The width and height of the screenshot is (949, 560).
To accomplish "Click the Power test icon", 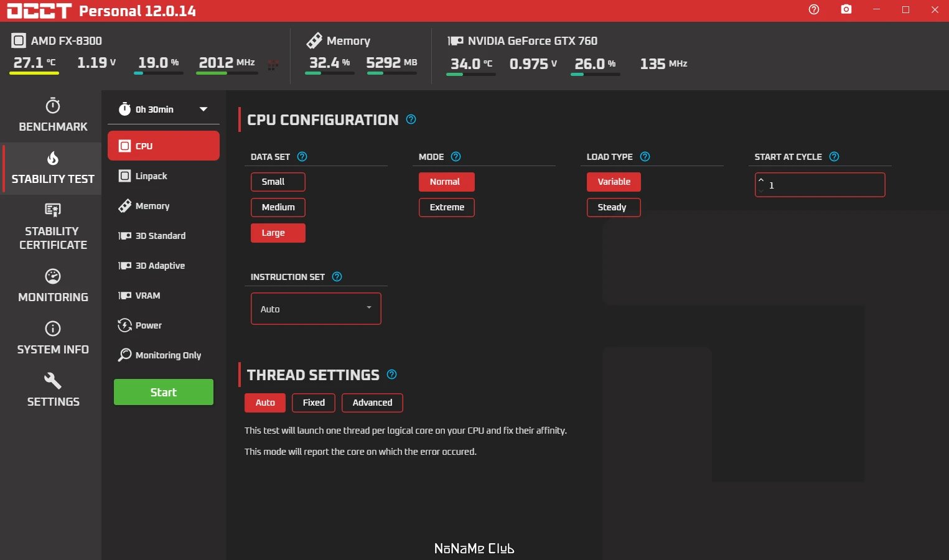I will coord(124,325).
